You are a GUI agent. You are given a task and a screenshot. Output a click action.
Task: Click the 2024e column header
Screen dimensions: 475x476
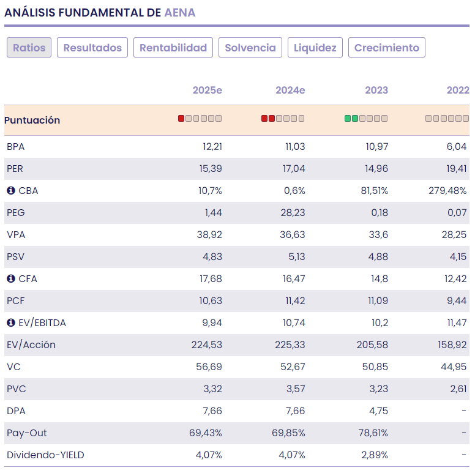tap(290, 90)
